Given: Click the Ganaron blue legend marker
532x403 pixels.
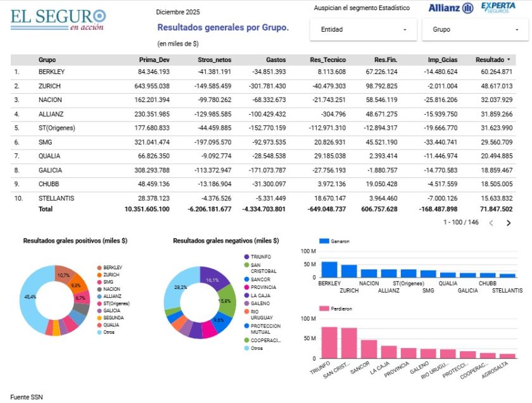Looking at the screenshot, I should click(x=324, y=241).
